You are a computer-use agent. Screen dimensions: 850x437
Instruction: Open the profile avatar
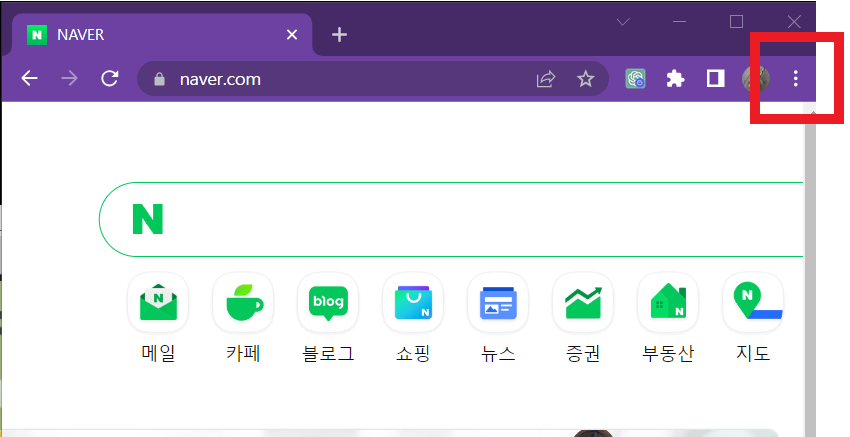coord(756,79)
